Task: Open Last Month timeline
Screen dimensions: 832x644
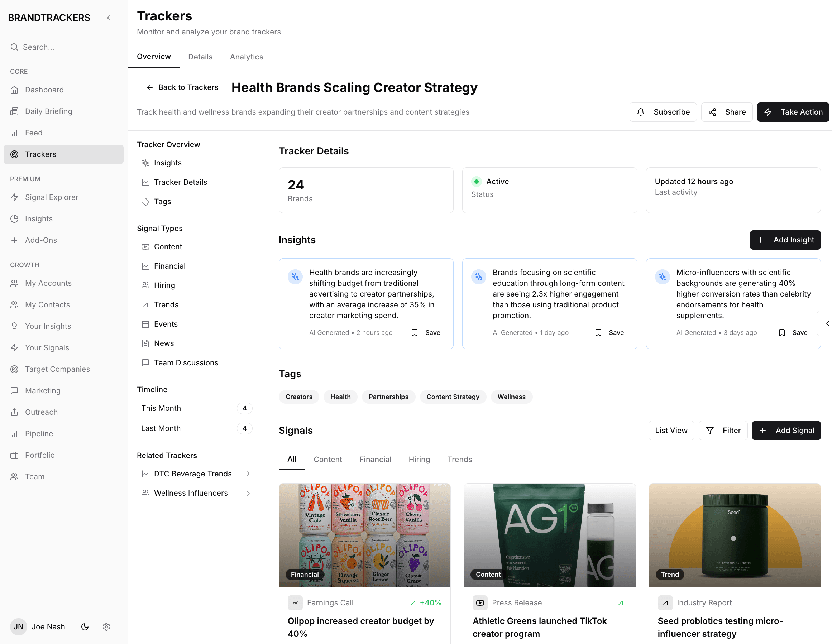Action: (197, 428)
